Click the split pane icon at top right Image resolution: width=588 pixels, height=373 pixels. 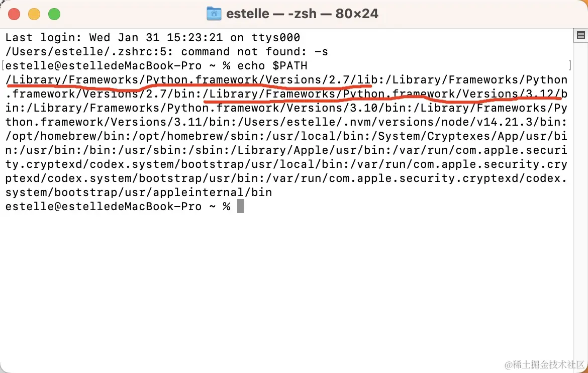[581, 36]
